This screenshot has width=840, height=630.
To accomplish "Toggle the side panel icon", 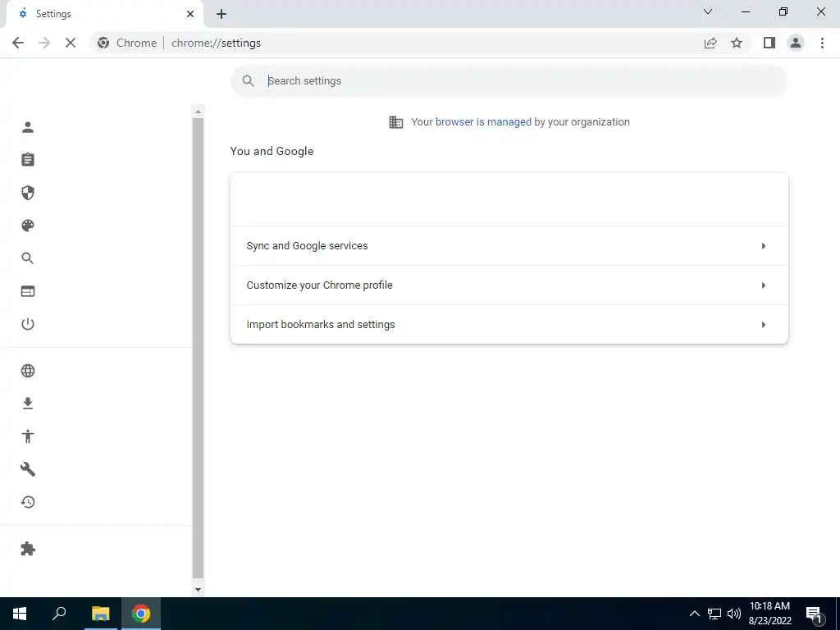I will pos(769,43).
